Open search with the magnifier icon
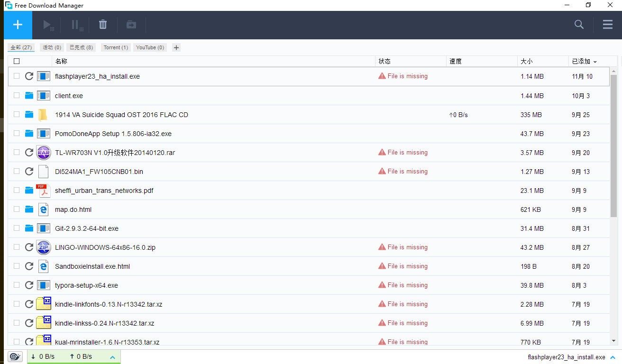 579,25
